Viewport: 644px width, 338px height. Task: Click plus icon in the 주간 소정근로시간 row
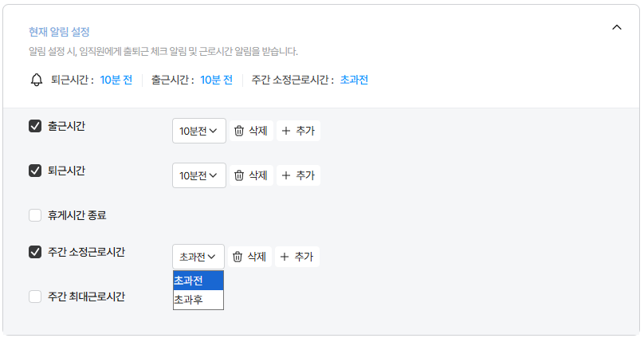point(285,257)
